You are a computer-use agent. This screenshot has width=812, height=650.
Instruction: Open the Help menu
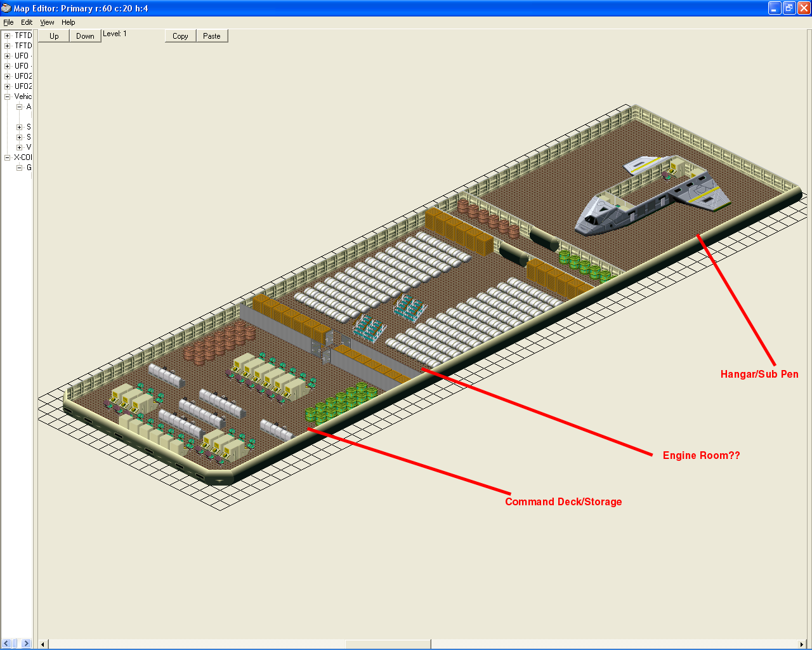[x=69, y=22]
